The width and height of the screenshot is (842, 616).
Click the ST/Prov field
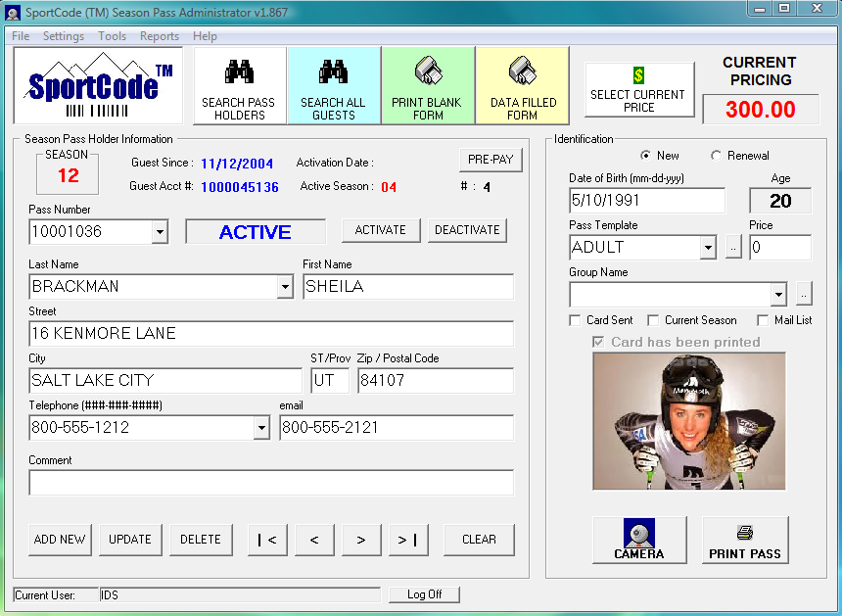(x=330, y=380)
